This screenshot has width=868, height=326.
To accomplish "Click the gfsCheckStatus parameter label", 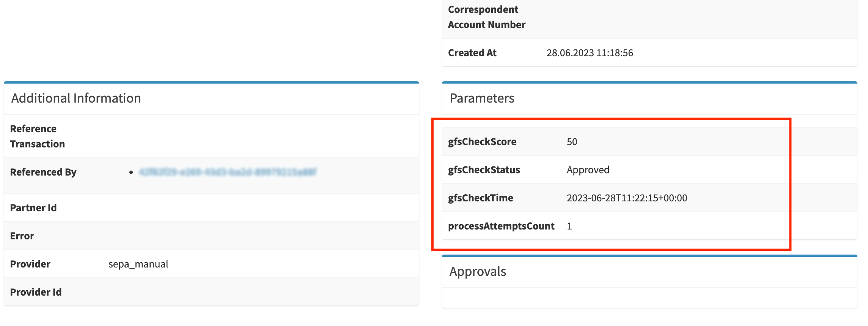I will pyautogui.click(x=484, y=170).
